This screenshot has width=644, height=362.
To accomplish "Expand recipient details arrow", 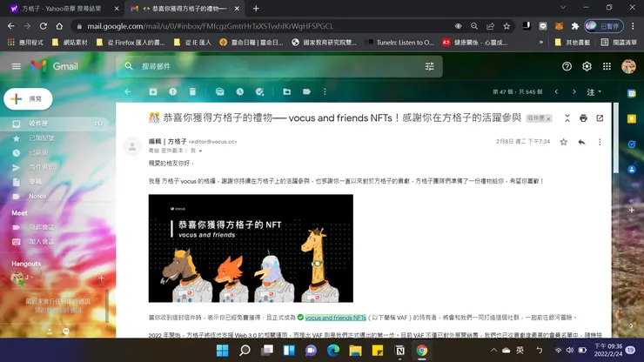I will [x=200, y=151].
